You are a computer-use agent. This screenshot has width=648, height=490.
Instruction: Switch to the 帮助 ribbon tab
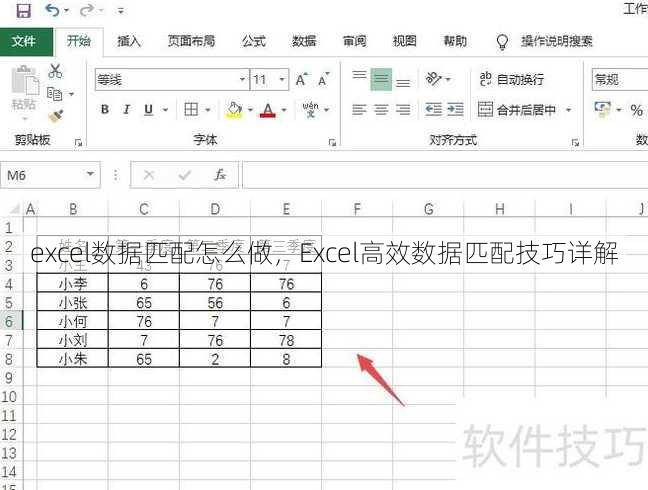[455, 41]
